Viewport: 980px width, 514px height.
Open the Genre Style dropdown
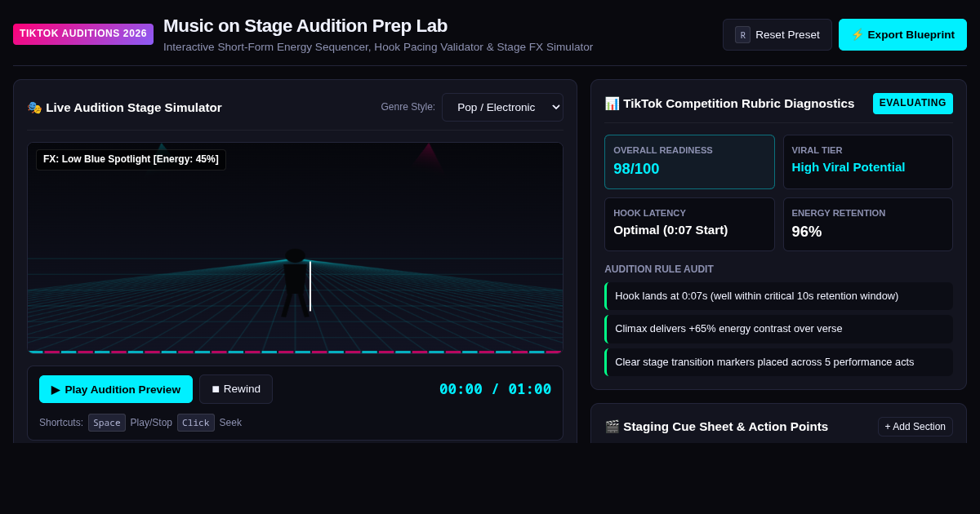pyautogui.click(x=502, y=107)
